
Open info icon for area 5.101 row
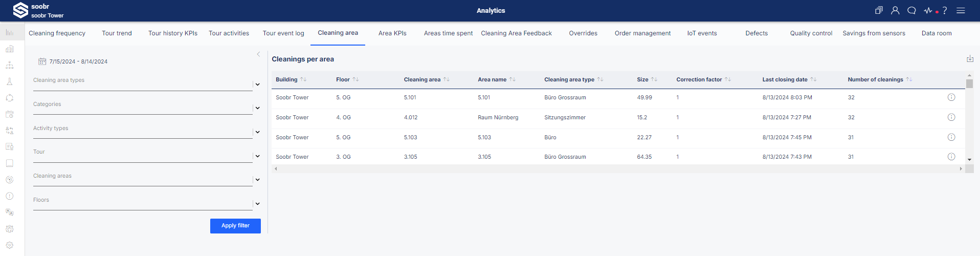coord(951,97)
